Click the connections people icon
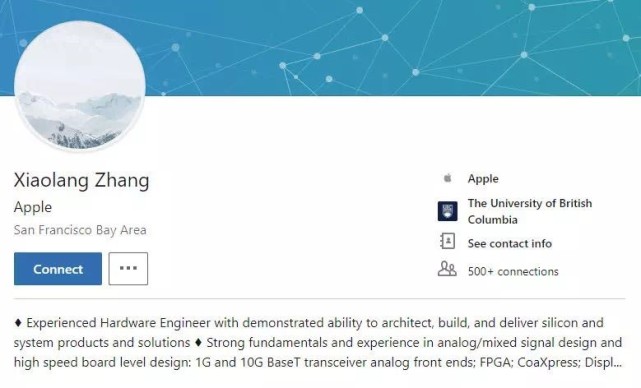Image resolution: width=641 pixels, height=388 pixels. [x=447, y=269]
